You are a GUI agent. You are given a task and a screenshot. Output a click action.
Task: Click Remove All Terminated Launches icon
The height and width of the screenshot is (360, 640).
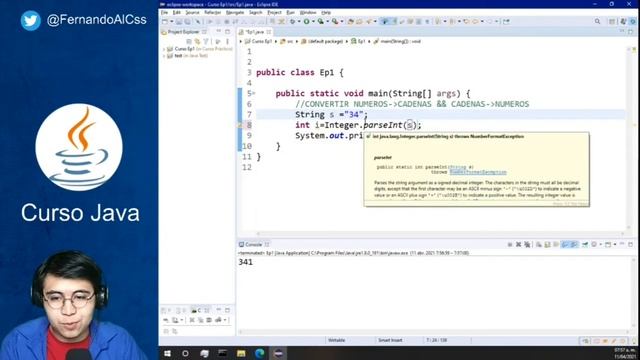527,244
